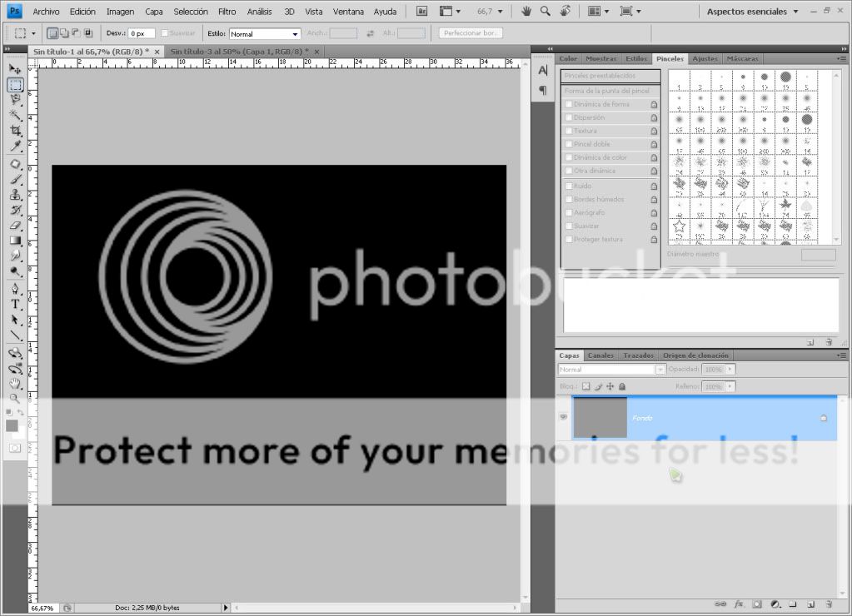Click the Desv. feather input field
The height and width of the screenshot is (616, 852).
coord(142,33)
